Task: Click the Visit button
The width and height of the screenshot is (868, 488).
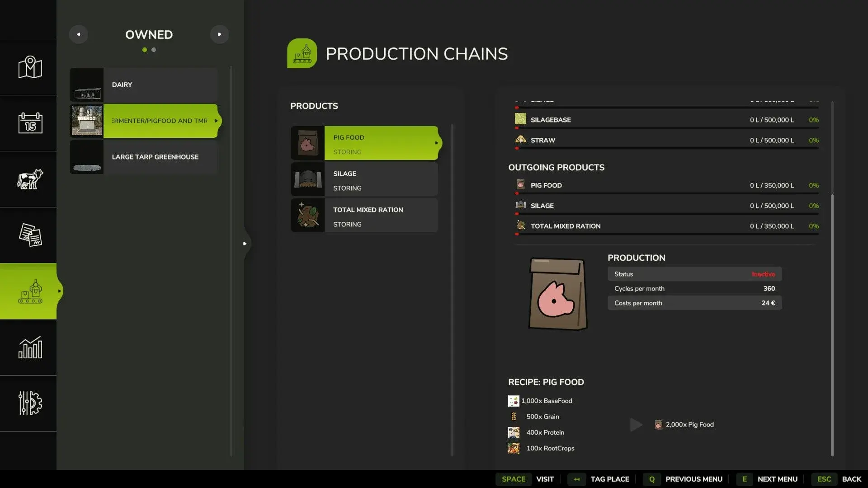Action: pyautogui.click(x=544, y=479)
